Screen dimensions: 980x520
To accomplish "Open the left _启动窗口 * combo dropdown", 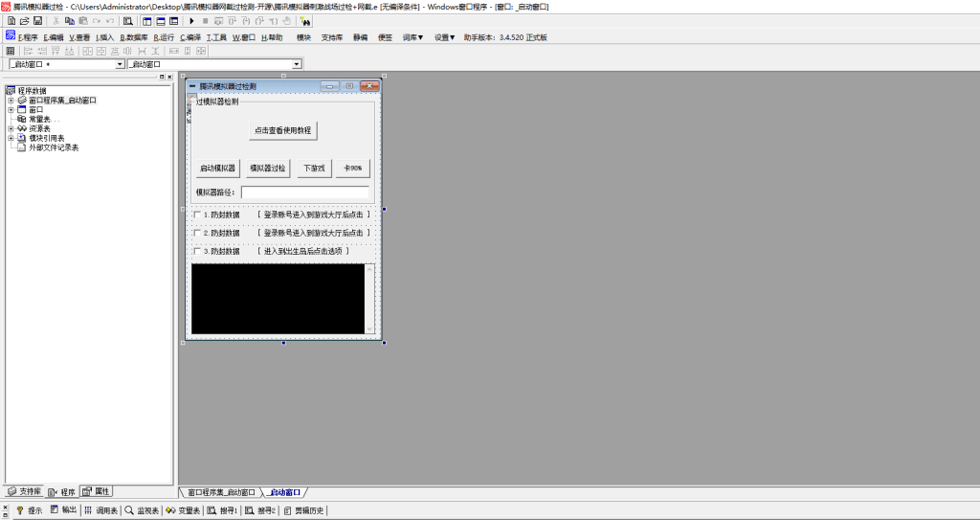I will pyautogui.click(x=120, y=64).
